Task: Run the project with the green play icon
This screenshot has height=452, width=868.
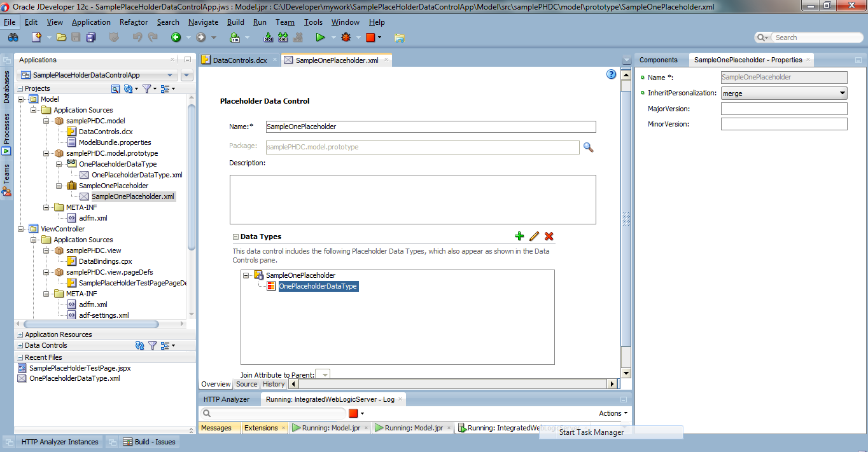Action: click(x=321, y=37)
